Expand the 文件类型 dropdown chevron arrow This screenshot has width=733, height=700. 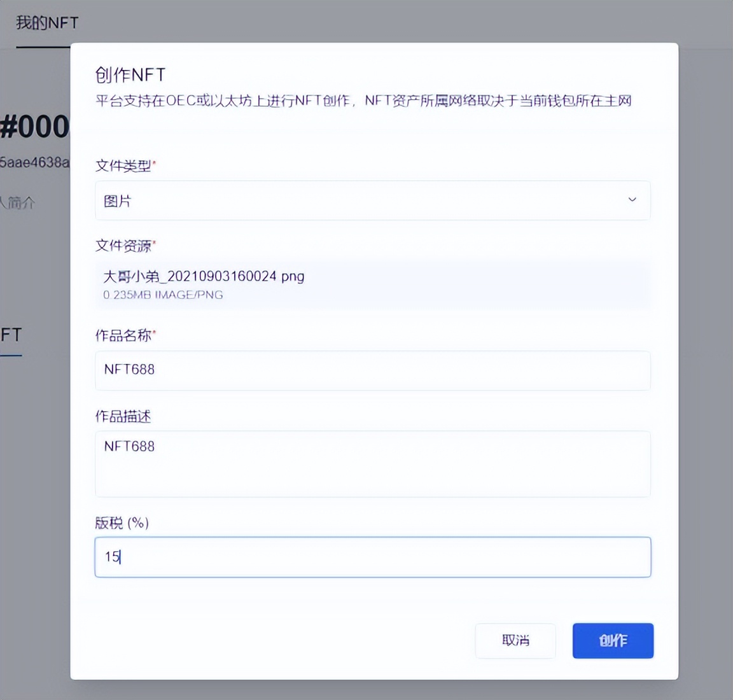(x=632, y=200)
